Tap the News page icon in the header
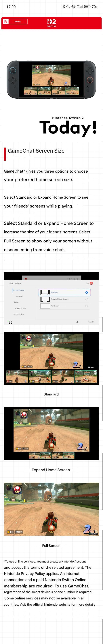Screen dimensions: 103x644 coord(5,21)
